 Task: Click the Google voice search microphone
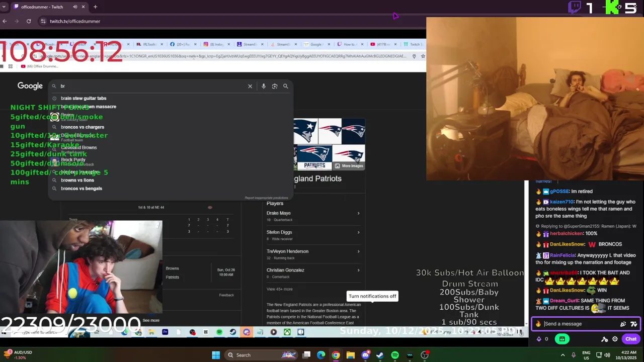(x=263, y=86)
